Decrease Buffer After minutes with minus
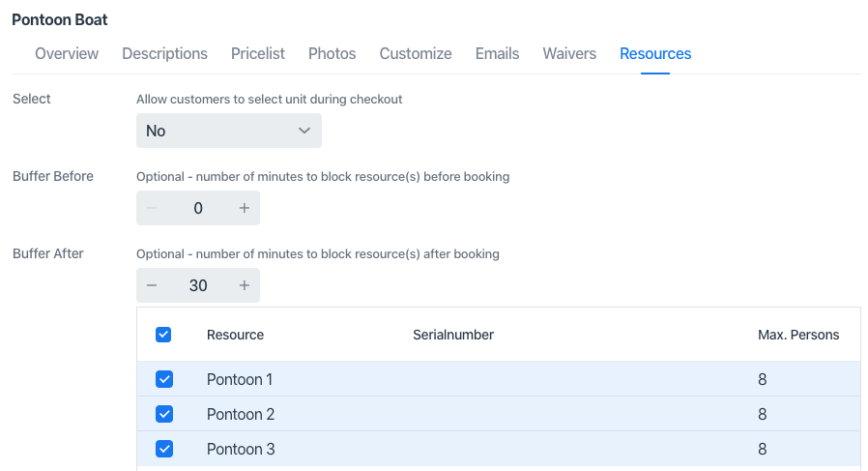This screenshot has width=868, height=471. pyautogui.click(x=152, y=285)
